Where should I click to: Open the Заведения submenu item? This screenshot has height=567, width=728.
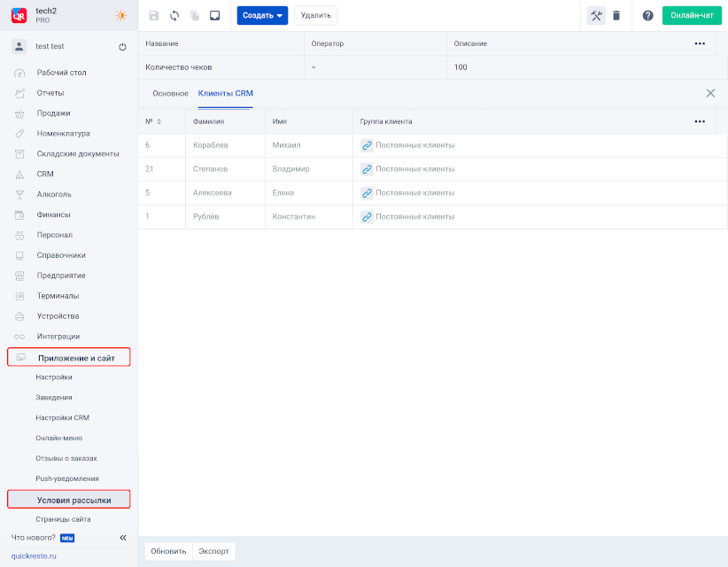[x=54, y=398]
